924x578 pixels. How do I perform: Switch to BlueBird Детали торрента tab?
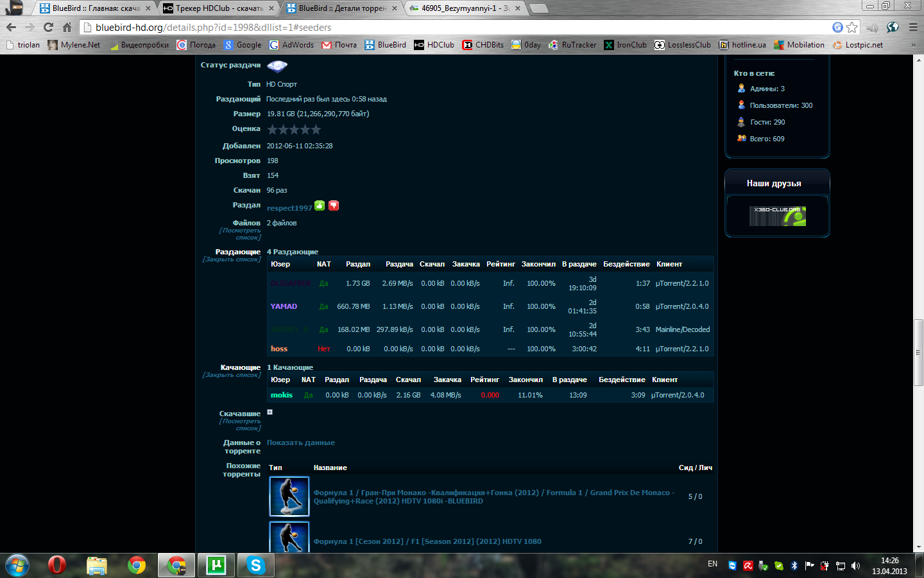342,8
